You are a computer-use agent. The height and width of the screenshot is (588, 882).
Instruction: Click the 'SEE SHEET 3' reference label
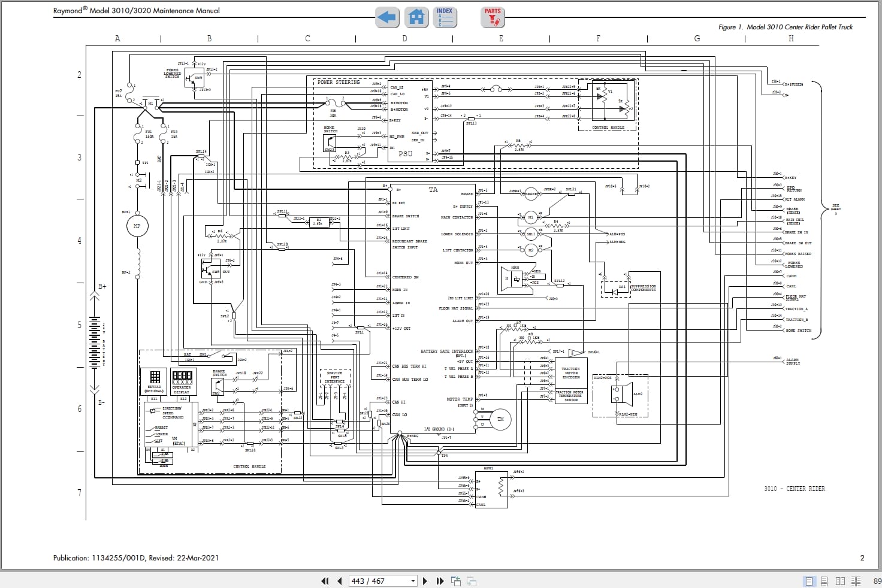pyautogui.click(x=835, y=209)
